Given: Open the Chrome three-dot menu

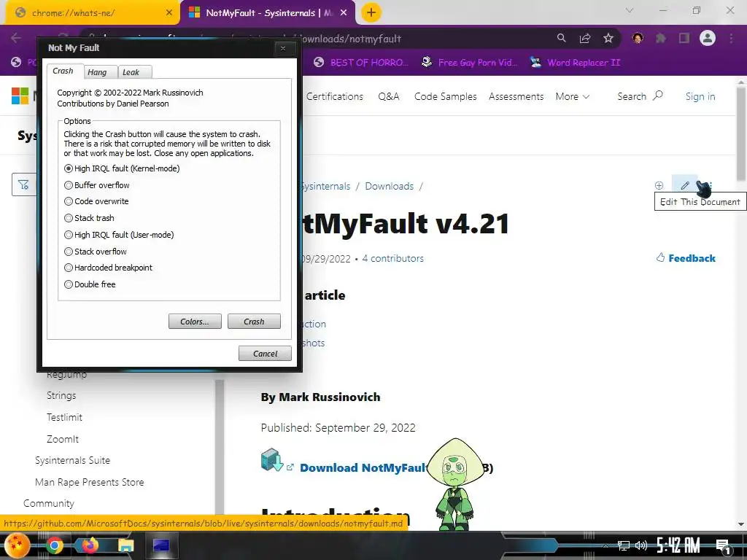Looking at the screenshot, I should pyautogui.click(x=731, y=38).
